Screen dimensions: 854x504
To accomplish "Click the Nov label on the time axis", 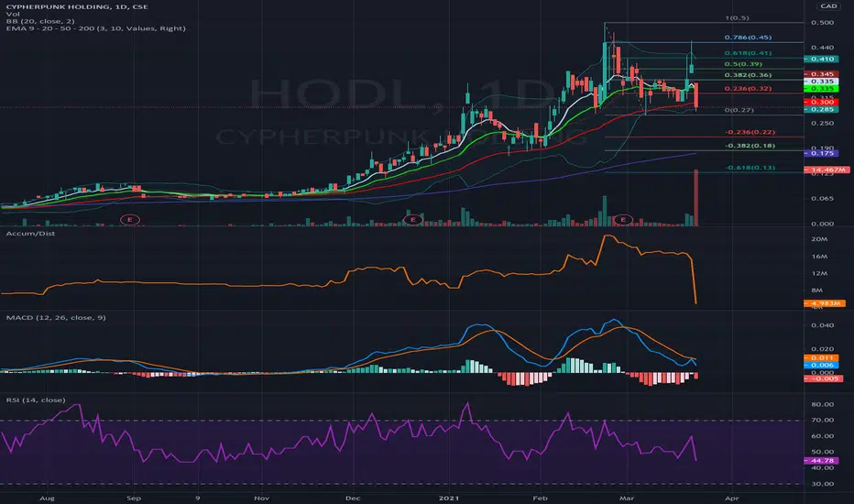I will (261, 498).
